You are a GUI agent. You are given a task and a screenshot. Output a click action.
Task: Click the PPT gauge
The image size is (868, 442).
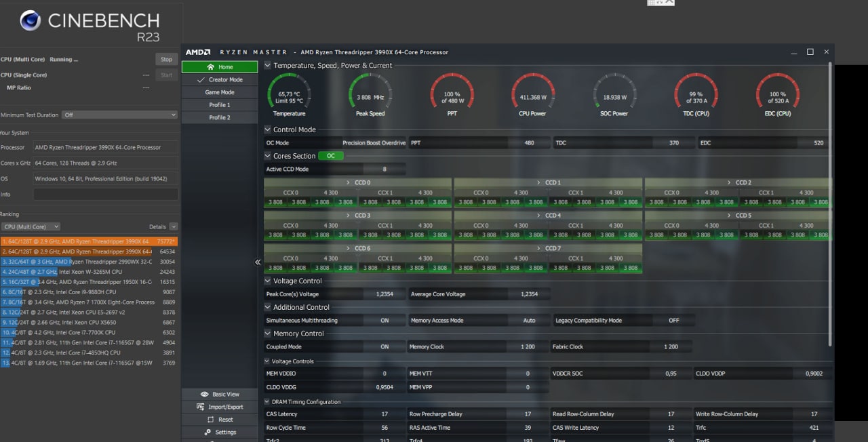[452, 94]
